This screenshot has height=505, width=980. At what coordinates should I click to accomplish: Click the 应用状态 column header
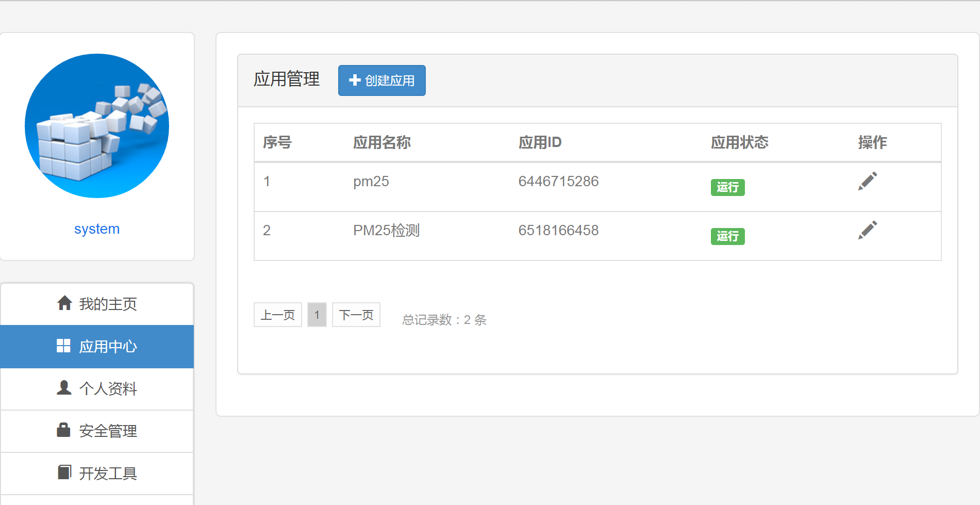[x=739, y=142]
